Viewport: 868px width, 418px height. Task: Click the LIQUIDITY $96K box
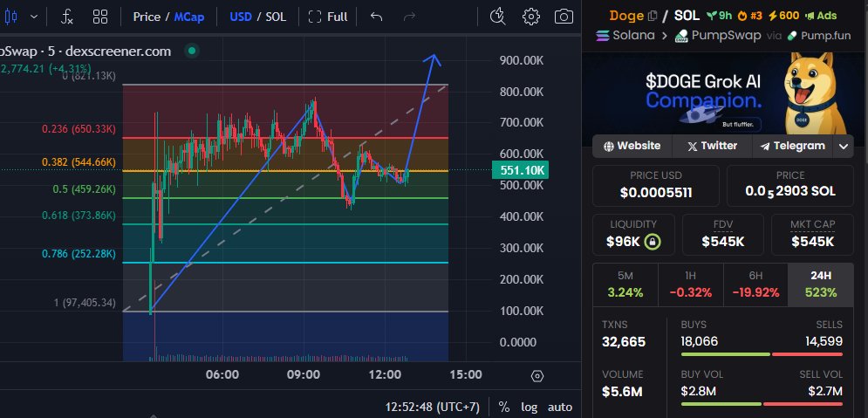point(634,235)
